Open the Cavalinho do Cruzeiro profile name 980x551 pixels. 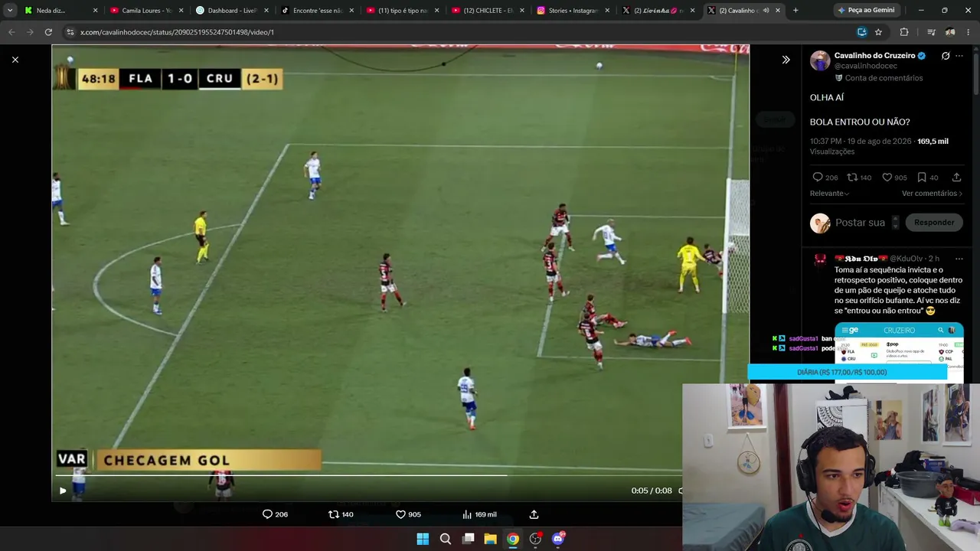[875, 56]
